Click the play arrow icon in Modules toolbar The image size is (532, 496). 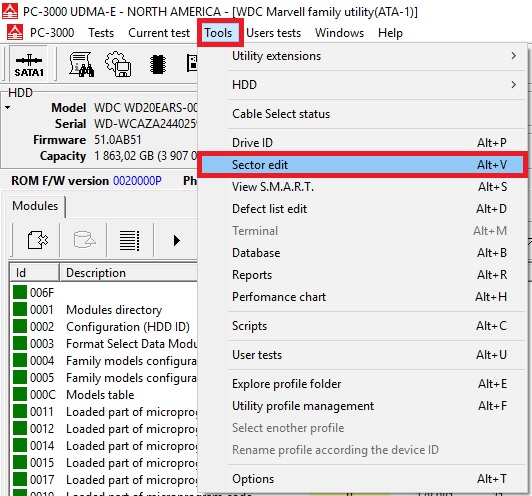176,240
